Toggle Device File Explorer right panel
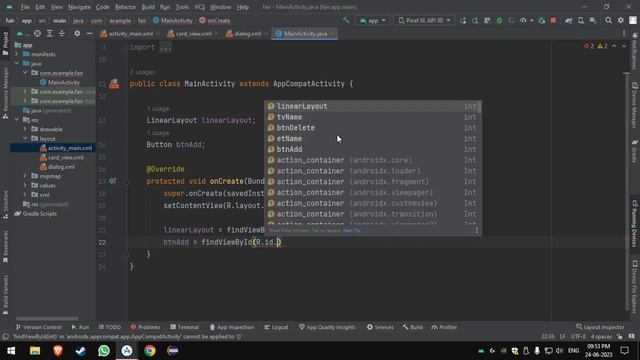Screen dimensions: 640x360 tap(635, 287)
